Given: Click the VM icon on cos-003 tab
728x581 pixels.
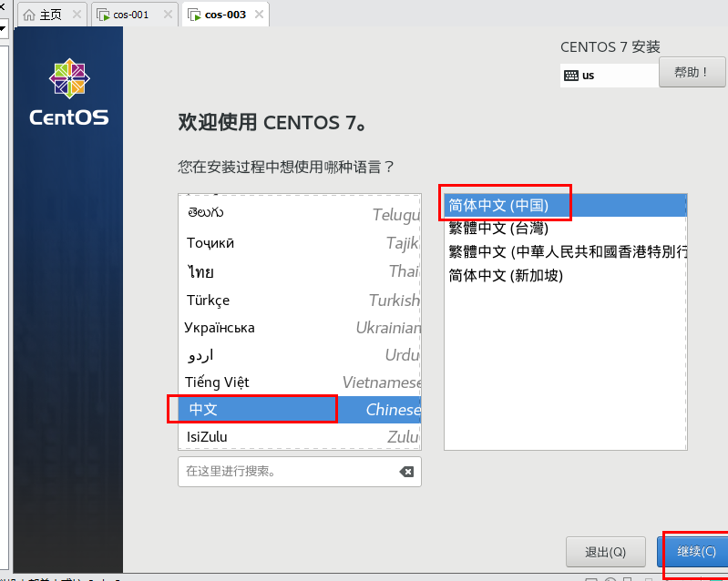Looking at the screenshot, I should point(193,15).
